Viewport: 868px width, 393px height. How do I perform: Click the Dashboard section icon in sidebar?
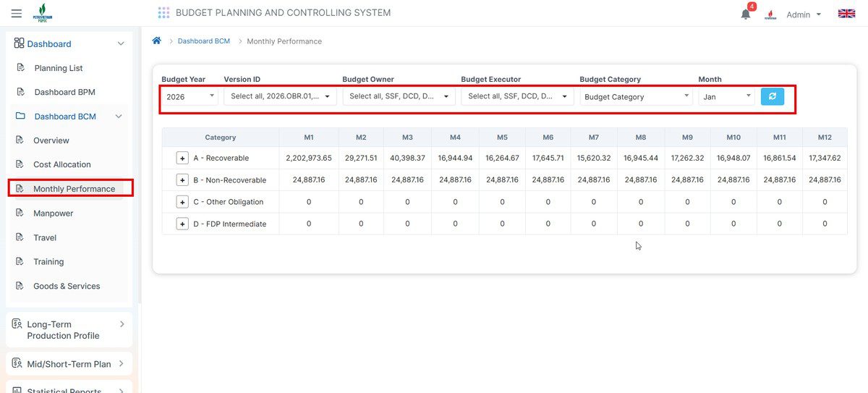tap(19, 43)
